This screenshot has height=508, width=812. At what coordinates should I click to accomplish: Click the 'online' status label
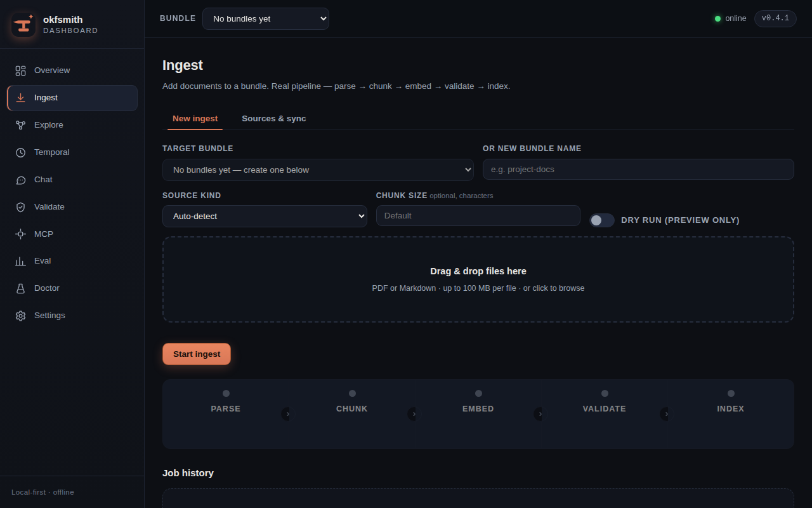[x=736, y=18]
